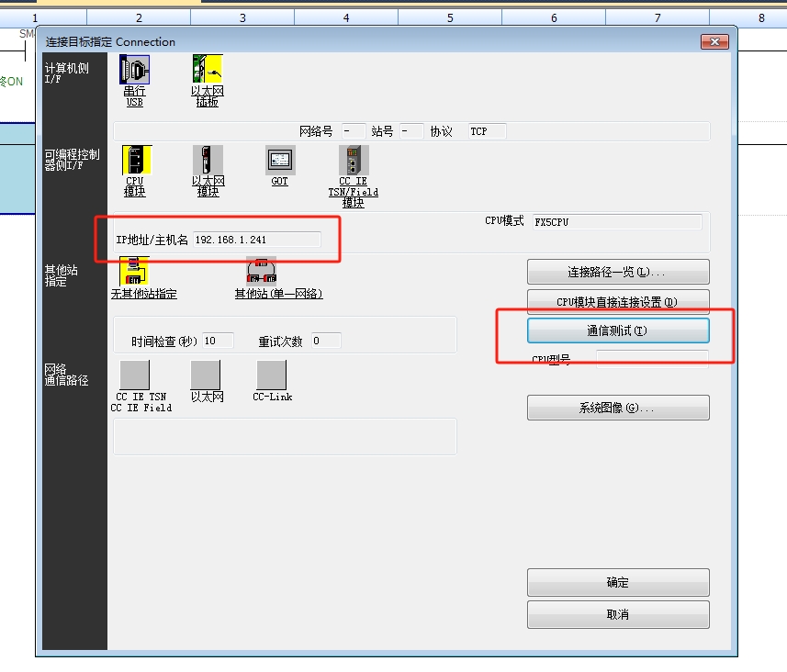Open CPU Module Direct Connection Settings
This screenshot has height=672, width=787.
[x=617, y=302]
